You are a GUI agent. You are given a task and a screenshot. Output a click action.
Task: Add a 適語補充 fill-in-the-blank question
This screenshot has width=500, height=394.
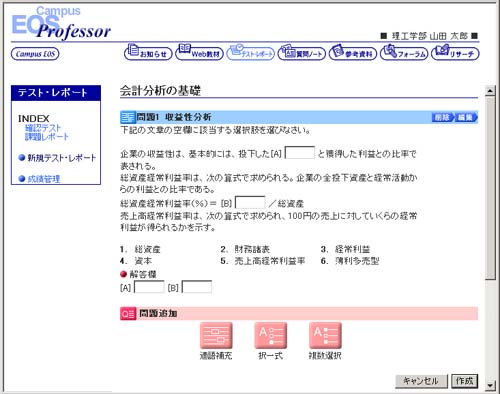pos(216,341)
